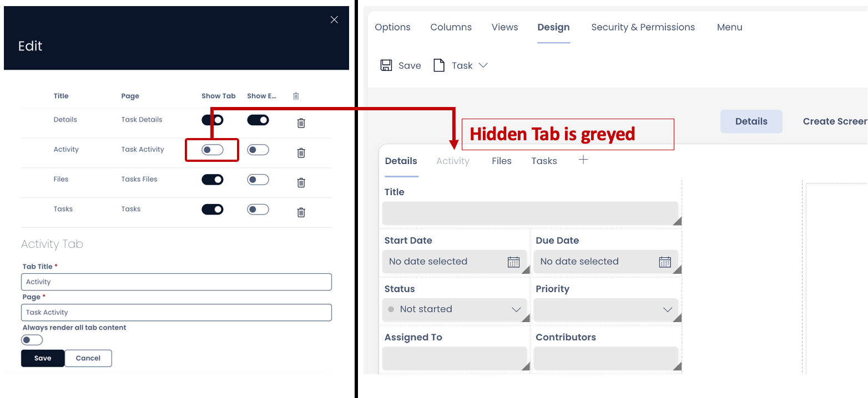
Task: Delete the Tasks tab row
Action: click(301, 212)
